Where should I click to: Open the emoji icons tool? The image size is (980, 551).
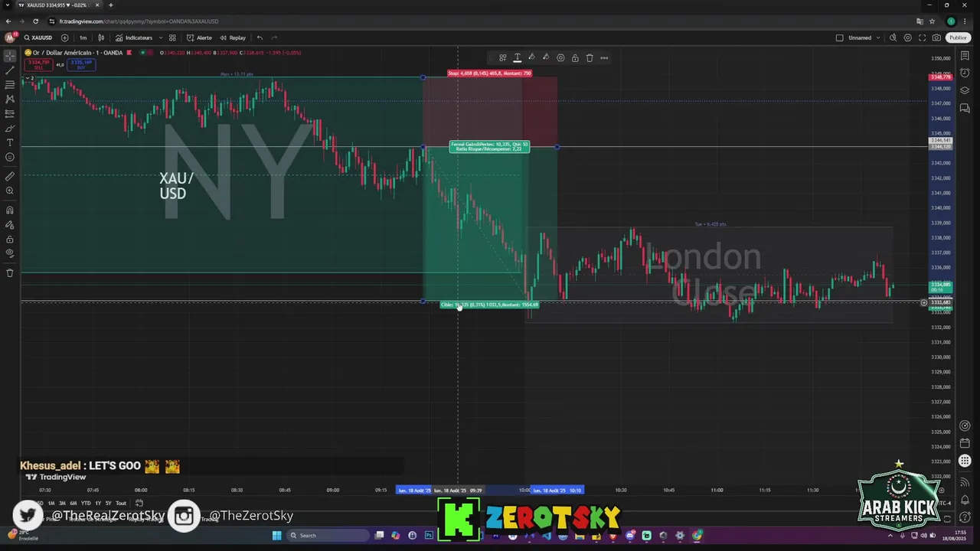click(x=10, y=158)
